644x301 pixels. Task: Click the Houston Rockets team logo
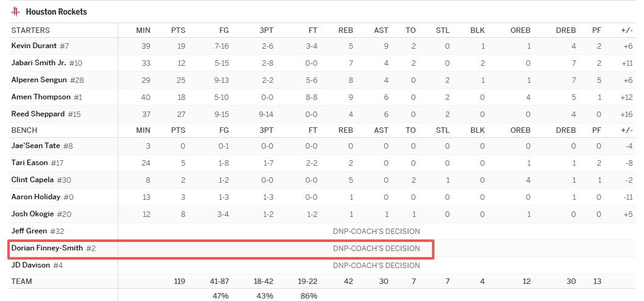[x=15, y=12]
